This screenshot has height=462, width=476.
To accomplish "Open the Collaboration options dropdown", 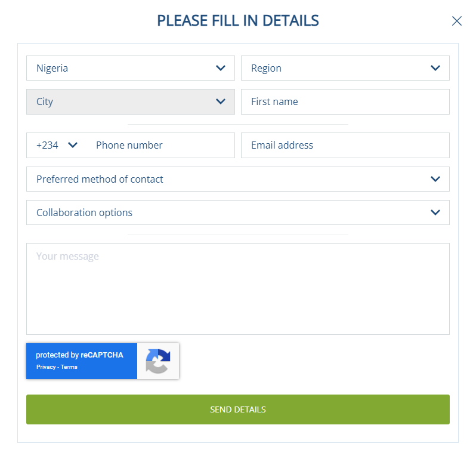I will 227,212.
